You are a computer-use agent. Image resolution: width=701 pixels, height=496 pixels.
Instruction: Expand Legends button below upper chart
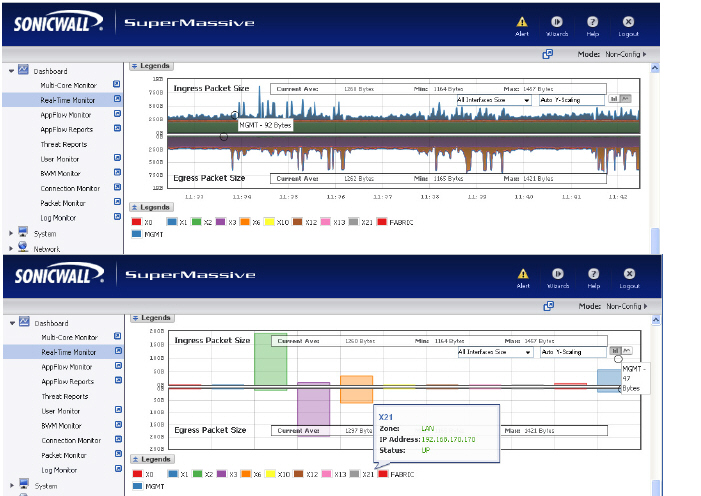click(x=151, y=207)
